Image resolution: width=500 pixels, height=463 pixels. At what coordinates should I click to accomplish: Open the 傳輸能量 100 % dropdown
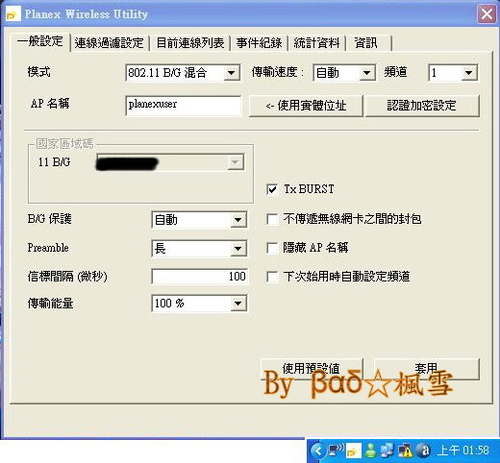(199, 303)
